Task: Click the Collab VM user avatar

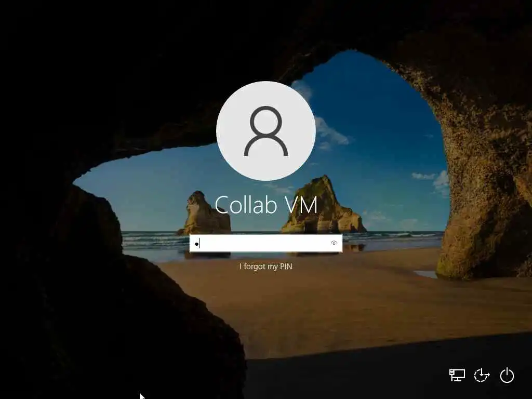Action: coord(266,131)
